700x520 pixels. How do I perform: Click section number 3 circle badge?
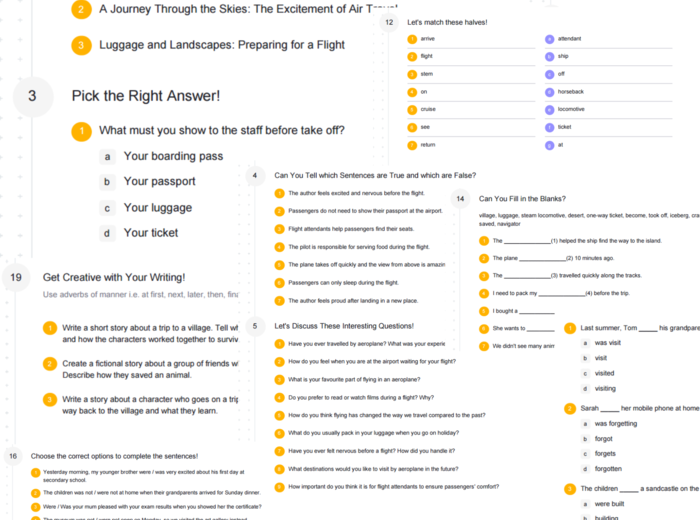pos(33,97)
